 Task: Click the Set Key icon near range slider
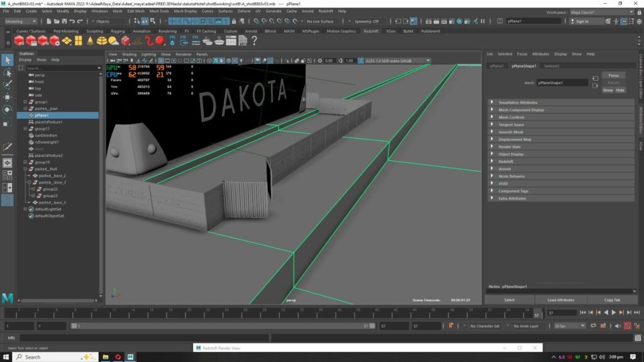click(x=450, y=326)
